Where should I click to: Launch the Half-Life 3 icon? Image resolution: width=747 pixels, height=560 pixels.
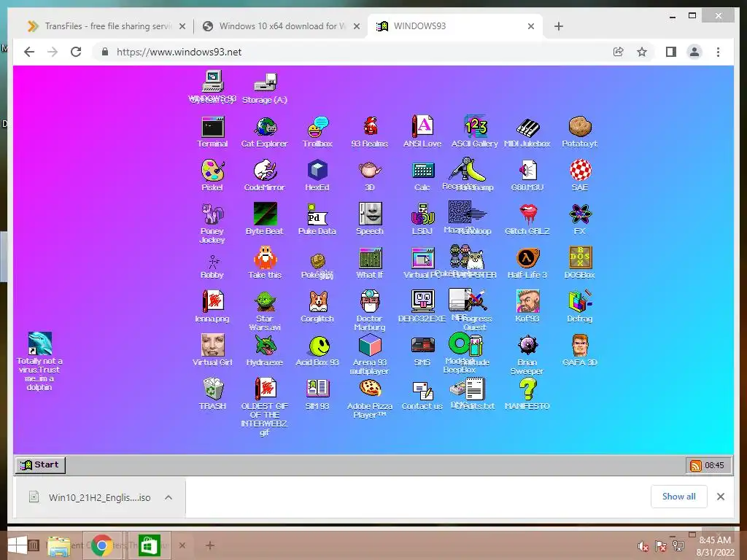coord(527,262)
